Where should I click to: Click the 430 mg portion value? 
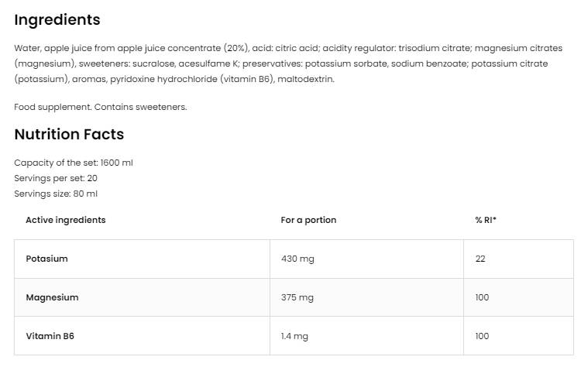[x=297, y=259]
